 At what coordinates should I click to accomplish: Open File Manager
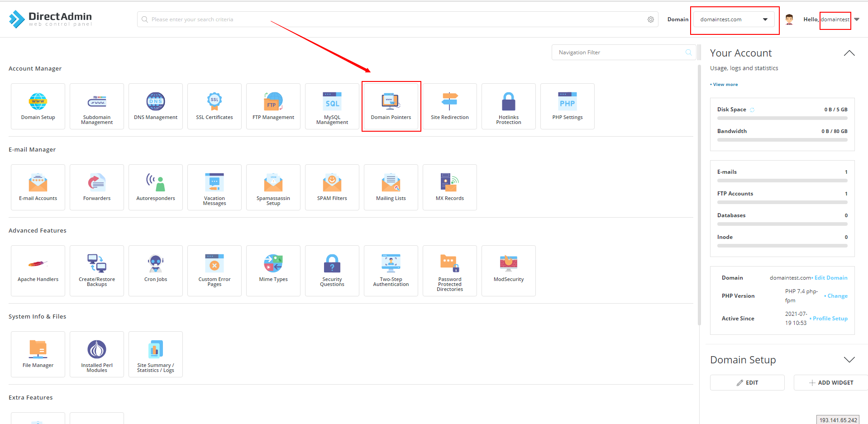tap(38, 354)
